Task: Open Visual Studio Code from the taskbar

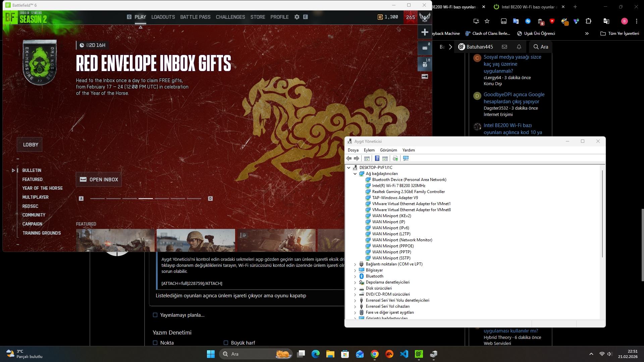Action: (404, 354)
